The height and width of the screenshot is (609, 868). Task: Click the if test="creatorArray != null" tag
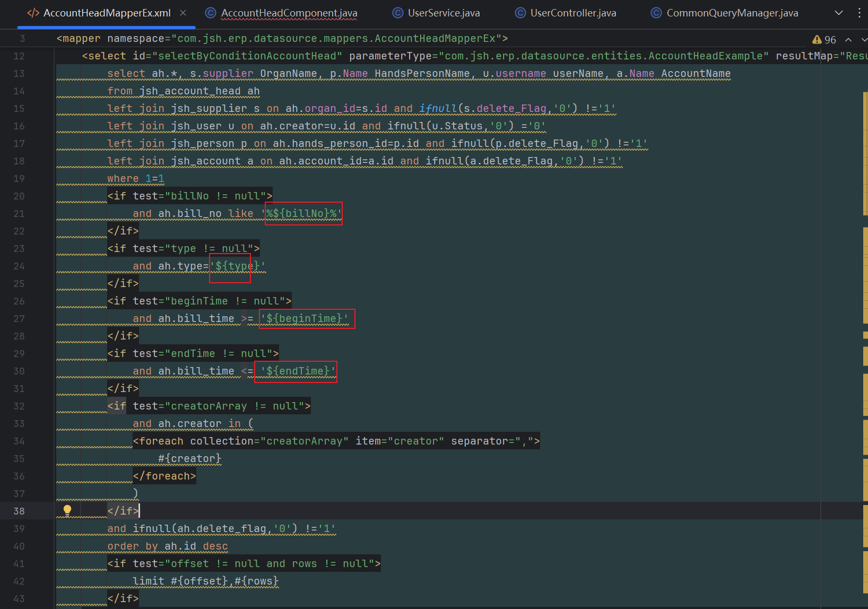[209, 406]
